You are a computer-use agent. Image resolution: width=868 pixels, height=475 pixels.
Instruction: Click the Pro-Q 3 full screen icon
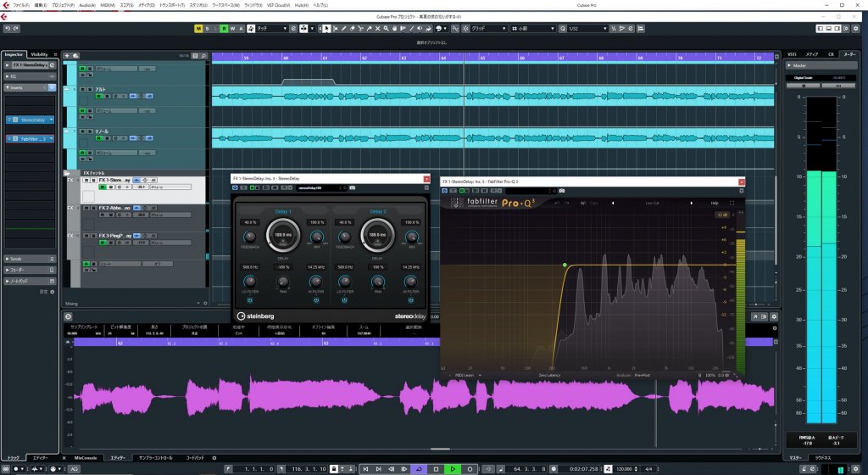pyautogui.click(x=732, y=203)
